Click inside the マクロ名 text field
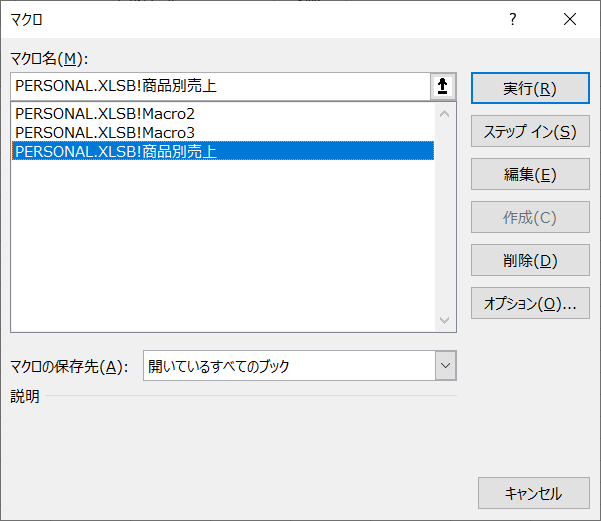 pyautogui.click(x=220, y=87)
